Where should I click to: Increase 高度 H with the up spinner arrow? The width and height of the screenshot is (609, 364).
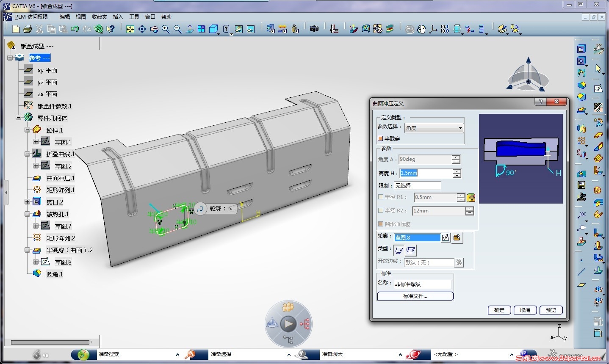(x=457, y=171)
